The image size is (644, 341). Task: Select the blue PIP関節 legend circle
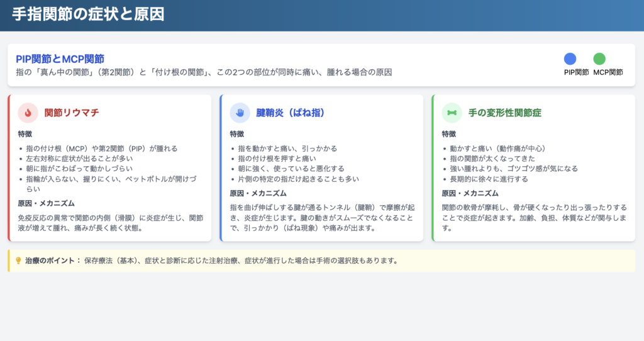570,59
